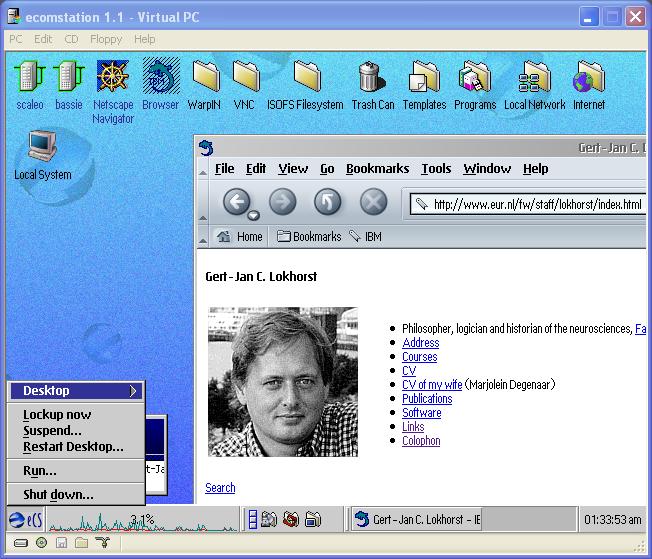The height and width of the screenshot is (559, 652).
Task: Click the browser window's system menu icon in its title bar
Action: coord(206,148)
